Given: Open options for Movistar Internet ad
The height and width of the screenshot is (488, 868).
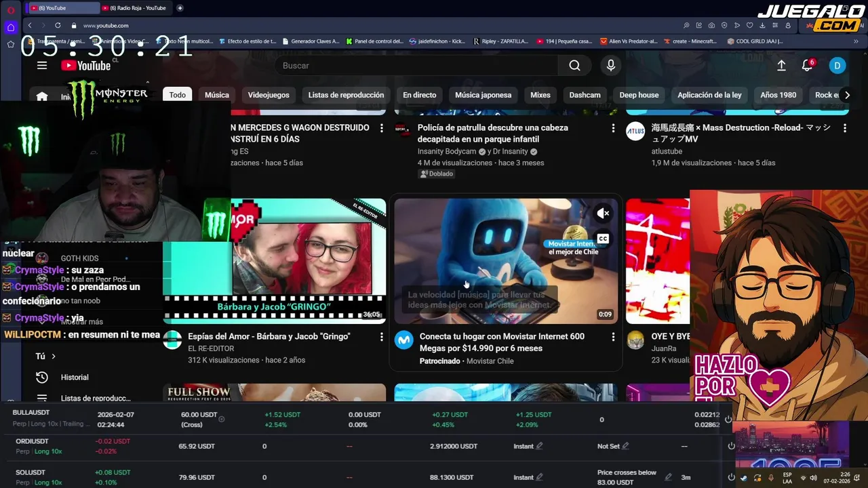Looking at the screenshot, I should [613, 337].
